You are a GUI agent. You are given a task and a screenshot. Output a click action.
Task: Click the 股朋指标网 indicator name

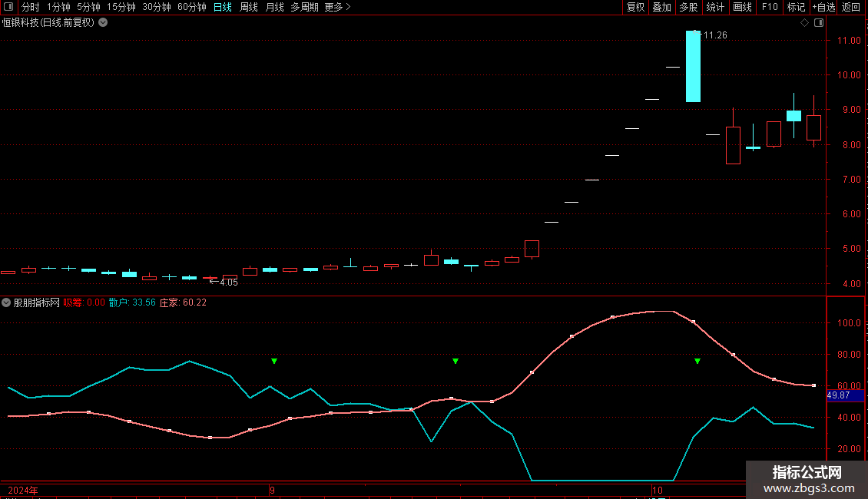tap(37, 302)
